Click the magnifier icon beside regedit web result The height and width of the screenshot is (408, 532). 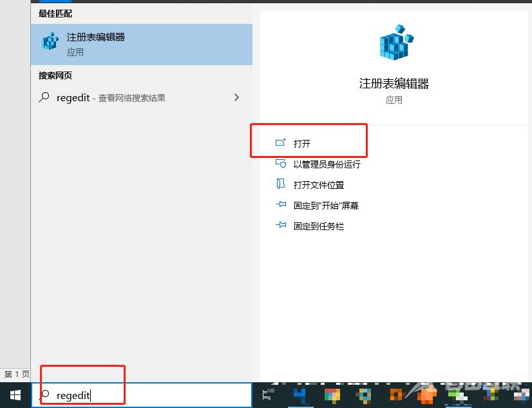click(x=44, y=97)
